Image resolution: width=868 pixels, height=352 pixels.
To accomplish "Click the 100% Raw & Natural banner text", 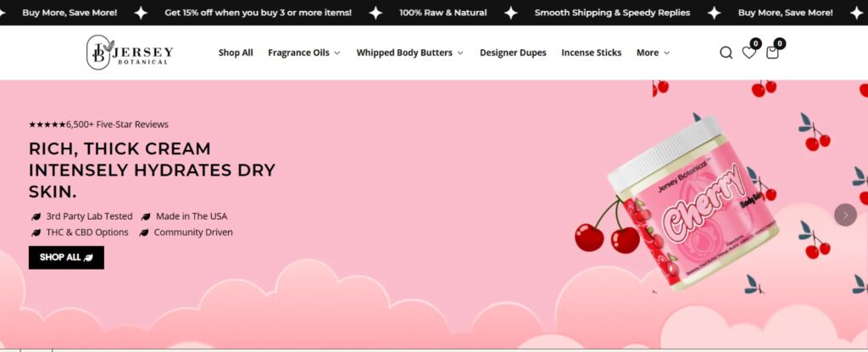I will 443,13.
